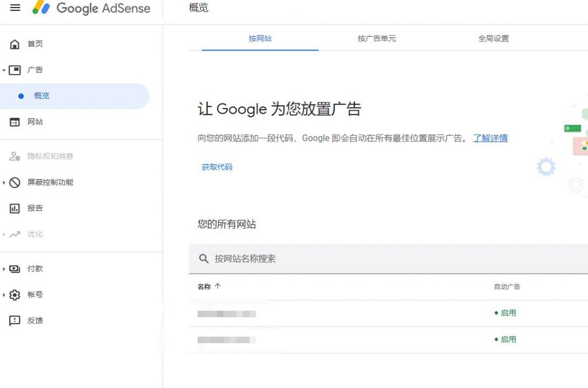Screen dimensions: 588x388
Task: Sort by the 名称 column header
Action: coord(204,287)
